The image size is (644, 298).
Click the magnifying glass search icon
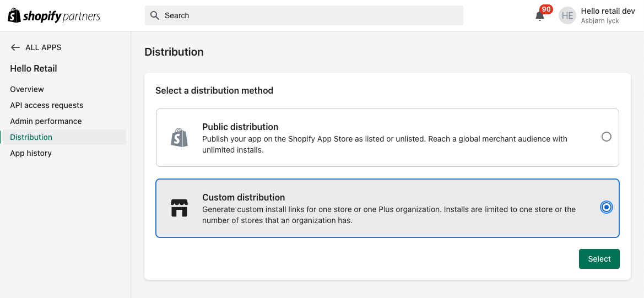click(155, 15)
